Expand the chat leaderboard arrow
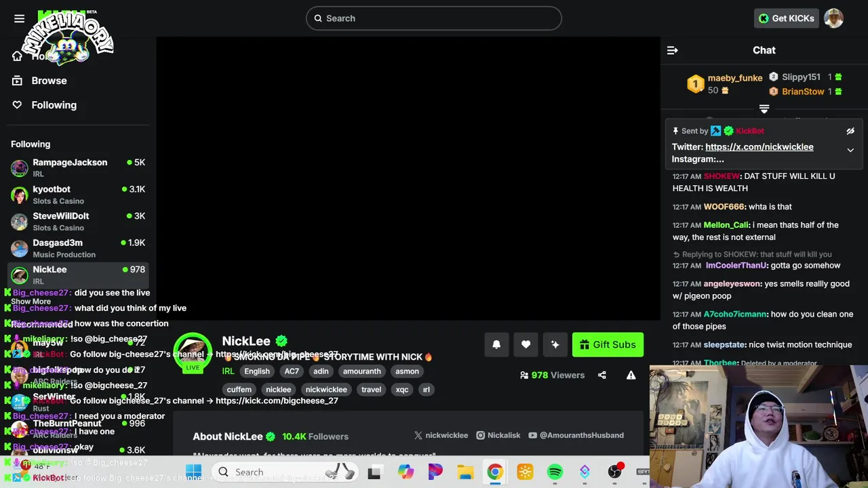The image size is (868, 488). (x=764, y=109)
